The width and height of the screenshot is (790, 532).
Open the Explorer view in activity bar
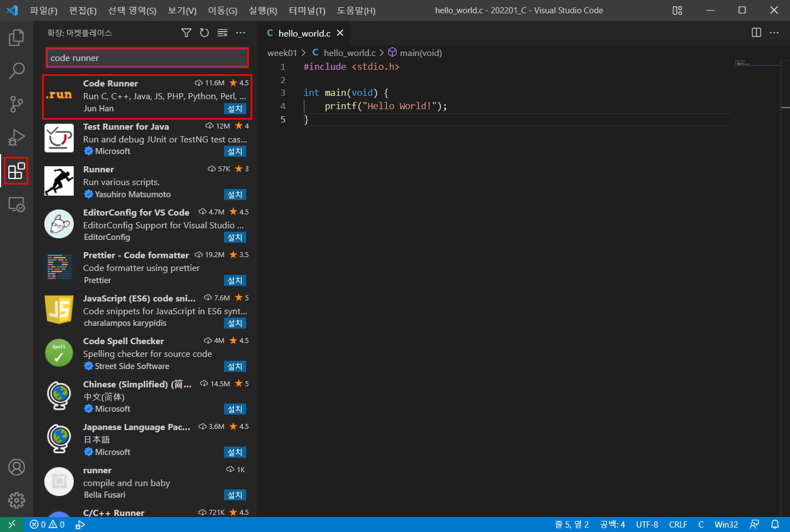[17, 38]
